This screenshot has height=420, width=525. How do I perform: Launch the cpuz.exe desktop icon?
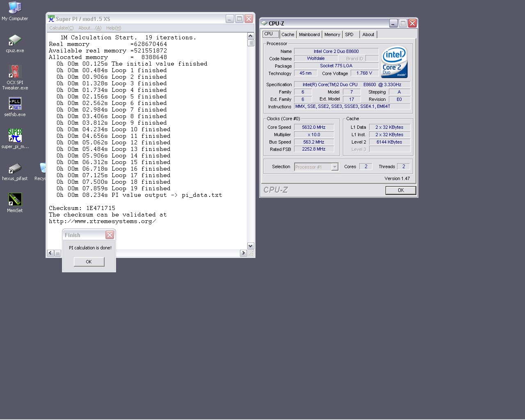point(15,43)
